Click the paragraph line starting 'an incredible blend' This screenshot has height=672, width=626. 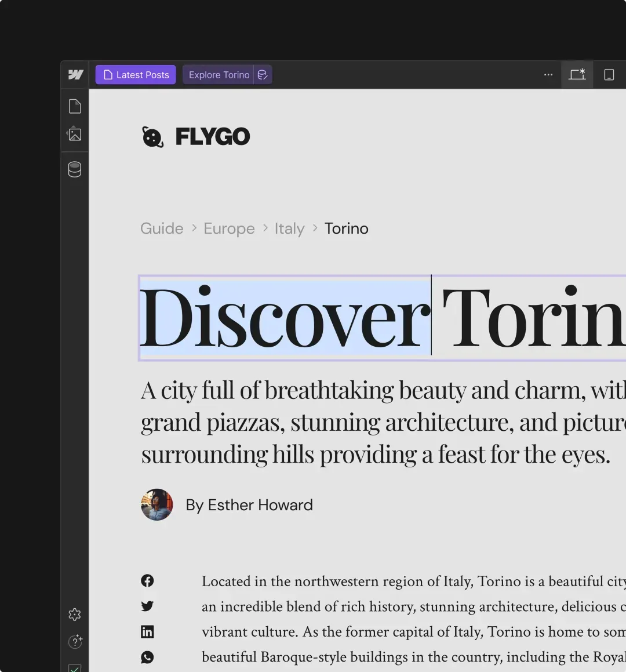point(414,607)
